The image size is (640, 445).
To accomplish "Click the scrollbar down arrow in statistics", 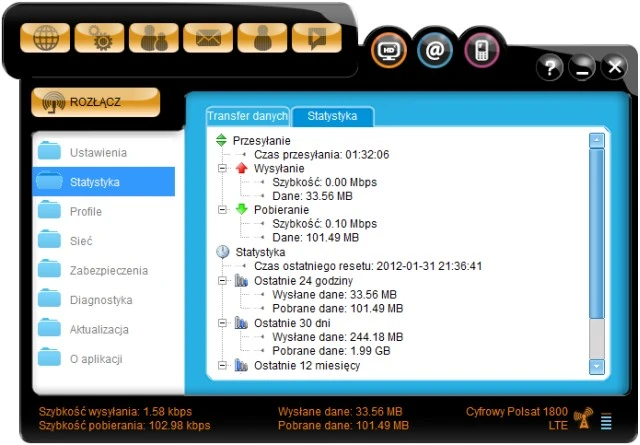I will (x=597, y=367).
